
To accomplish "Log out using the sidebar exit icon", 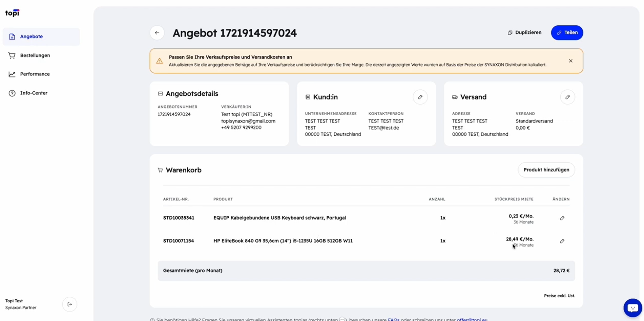I will coord(69,304).
